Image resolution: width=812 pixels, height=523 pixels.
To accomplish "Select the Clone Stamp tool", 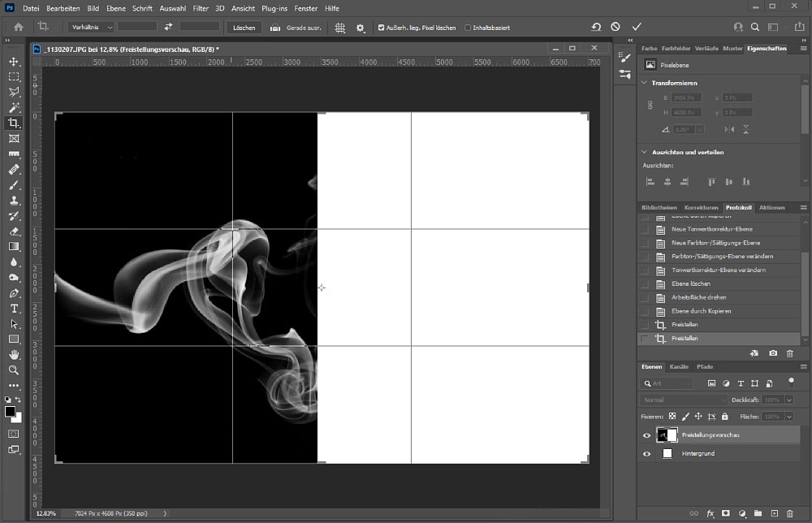I will tap(14, 201).
